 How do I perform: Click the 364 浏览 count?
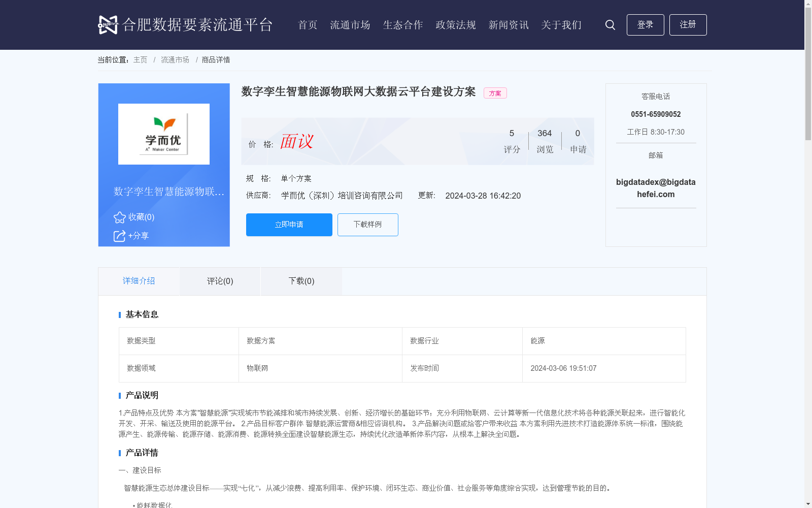(545, 141)
